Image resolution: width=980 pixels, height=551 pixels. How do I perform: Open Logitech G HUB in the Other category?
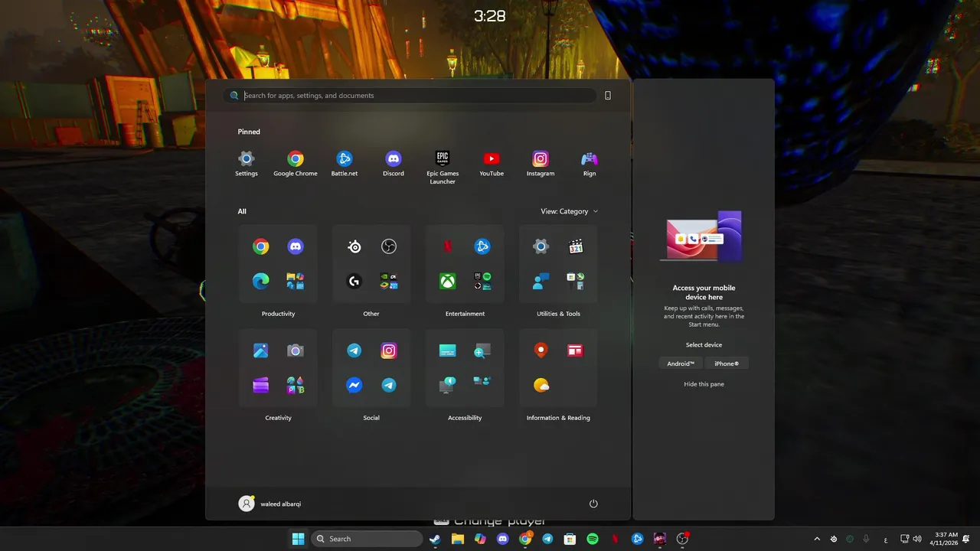354,281
